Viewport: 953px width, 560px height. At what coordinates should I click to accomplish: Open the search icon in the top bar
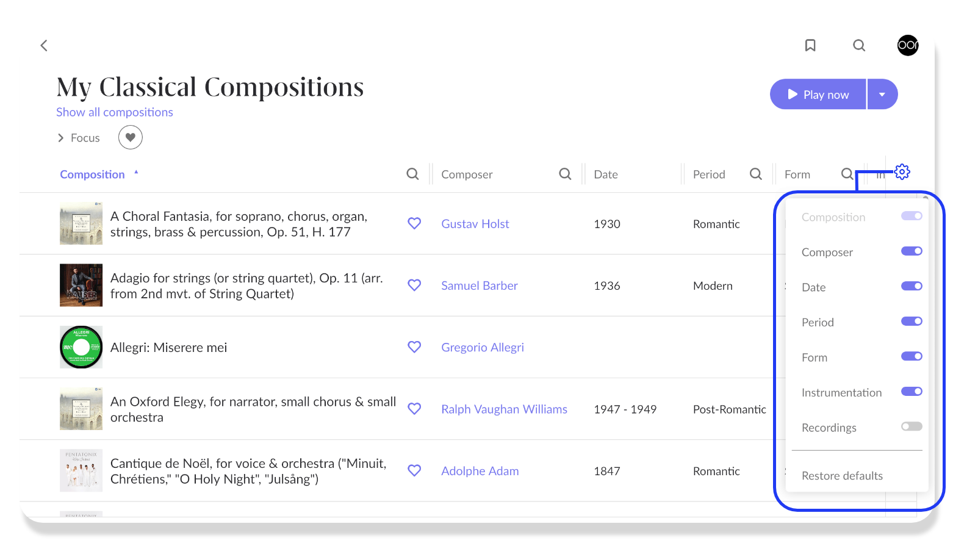point(859,45)
